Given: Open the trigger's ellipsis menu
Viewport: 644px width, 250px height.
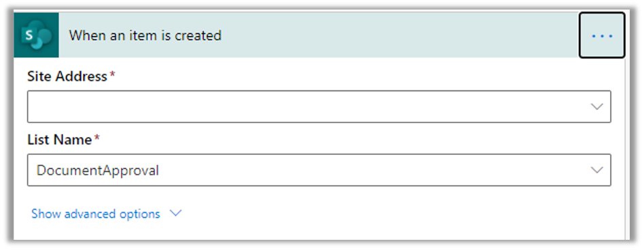Looking at the screenshot, I should click(x=602, y=35).
